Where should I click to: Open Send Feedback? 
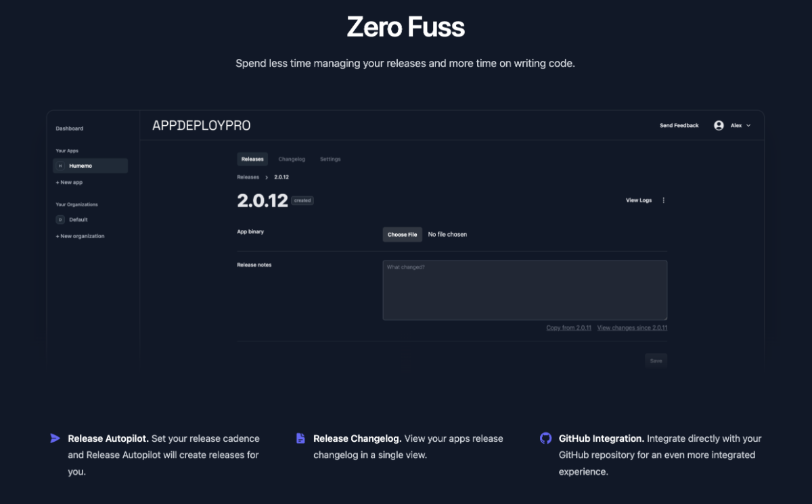click(x=679, y=125)
